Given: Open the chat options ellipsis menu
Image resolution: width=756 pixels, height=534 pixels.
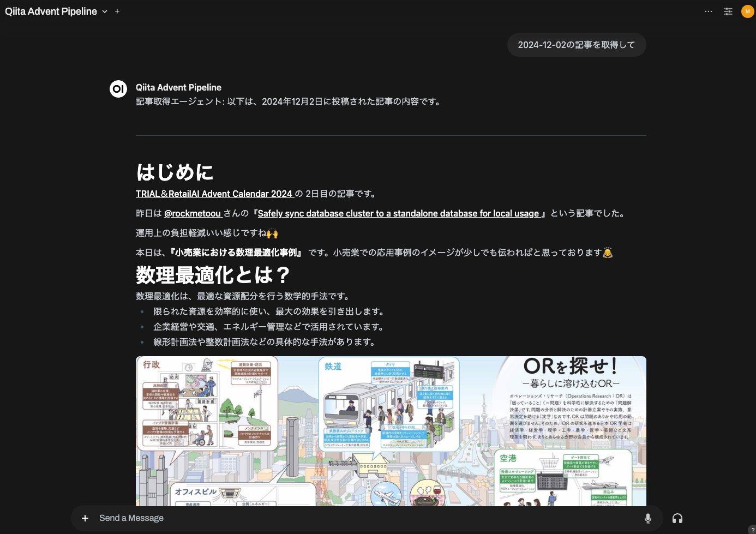Looking at the screenshot, I should coord(709,11).
